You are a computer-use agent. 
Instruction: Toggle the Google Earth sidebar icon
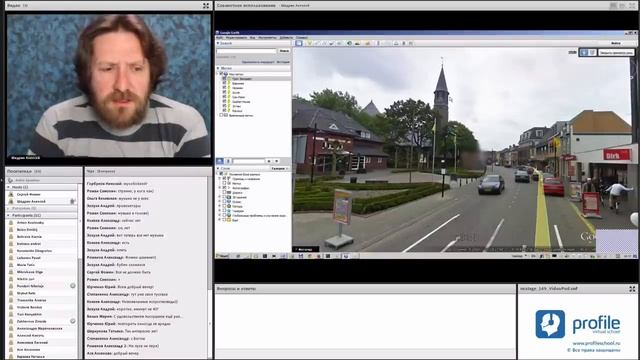pyautogui.click(x=298, y=43)
